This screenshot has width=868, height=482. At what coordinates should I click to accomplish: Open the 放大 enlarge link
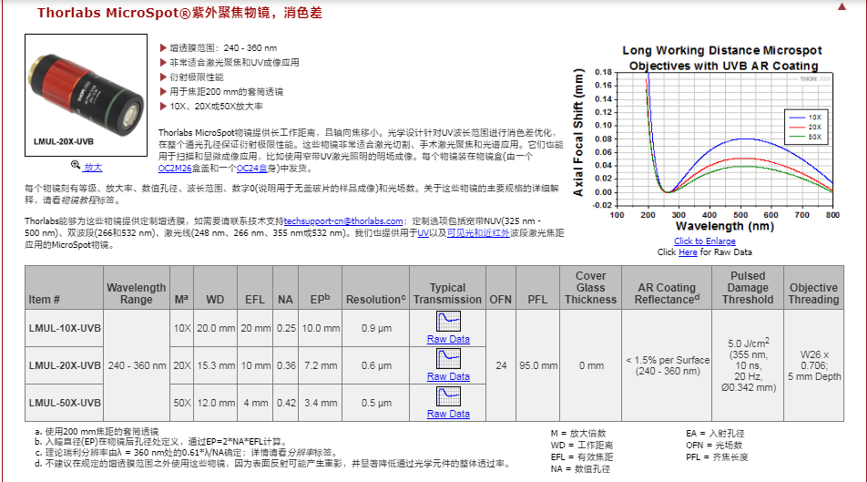(93, 168)
